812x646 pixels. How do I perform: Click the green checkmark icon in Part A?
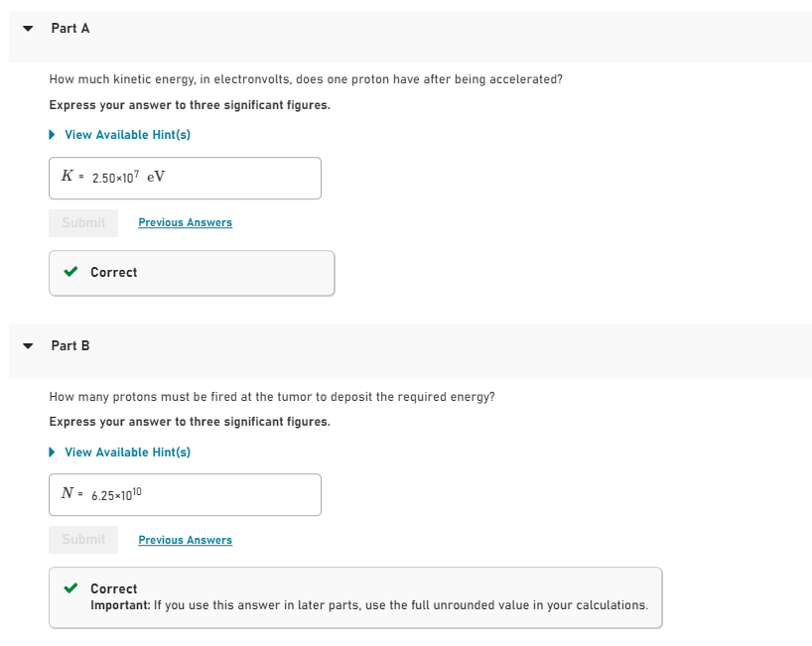tap(70, 272)
